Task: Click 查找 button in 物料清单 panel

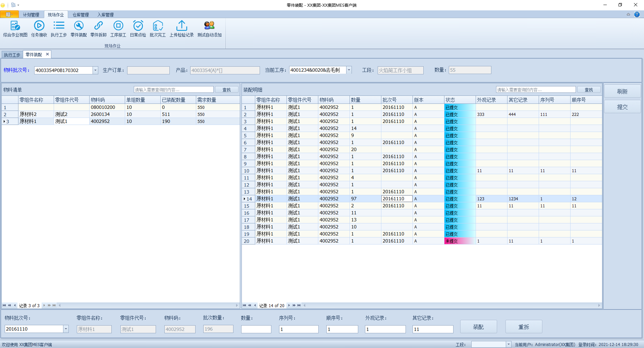Action: (226, 90)
